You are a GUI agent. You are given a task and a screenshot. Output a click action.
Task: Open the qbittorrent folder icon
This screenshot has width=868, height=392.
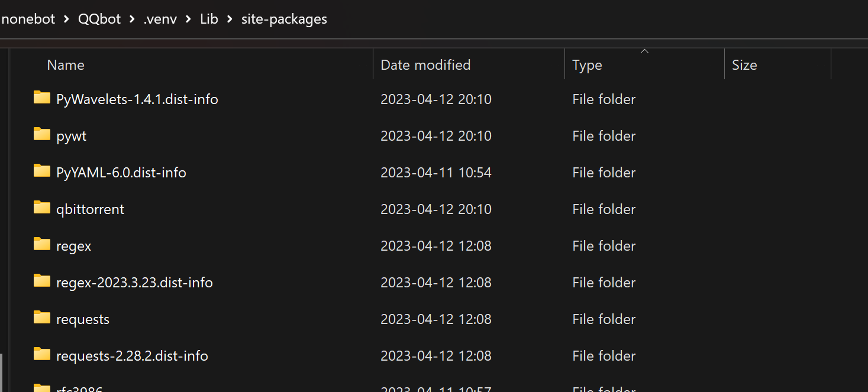[x=41, y=208]
